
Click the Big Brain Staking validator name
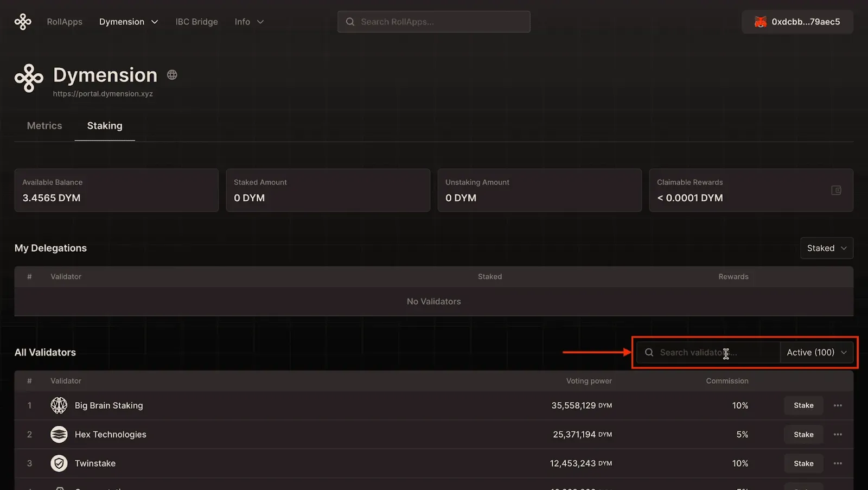pyautogui.click(x=108, y=405)
